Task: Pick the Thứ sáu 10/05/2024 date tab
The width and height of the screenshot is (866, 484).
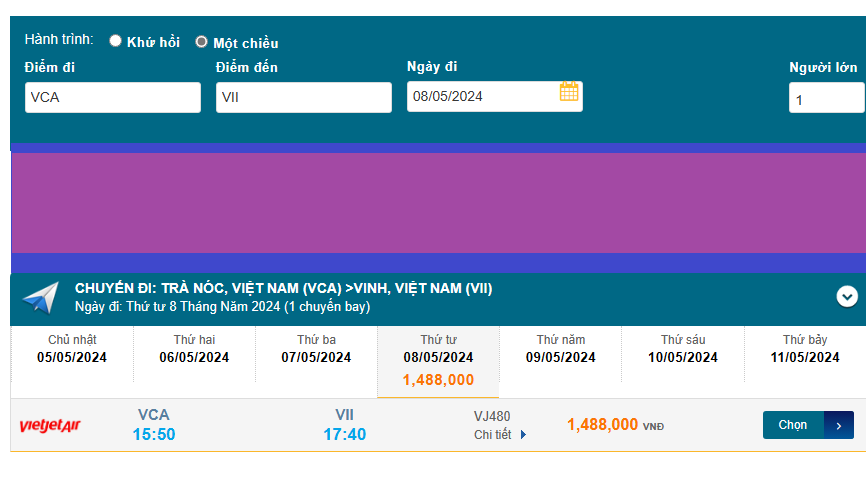Action: [683, 349]
